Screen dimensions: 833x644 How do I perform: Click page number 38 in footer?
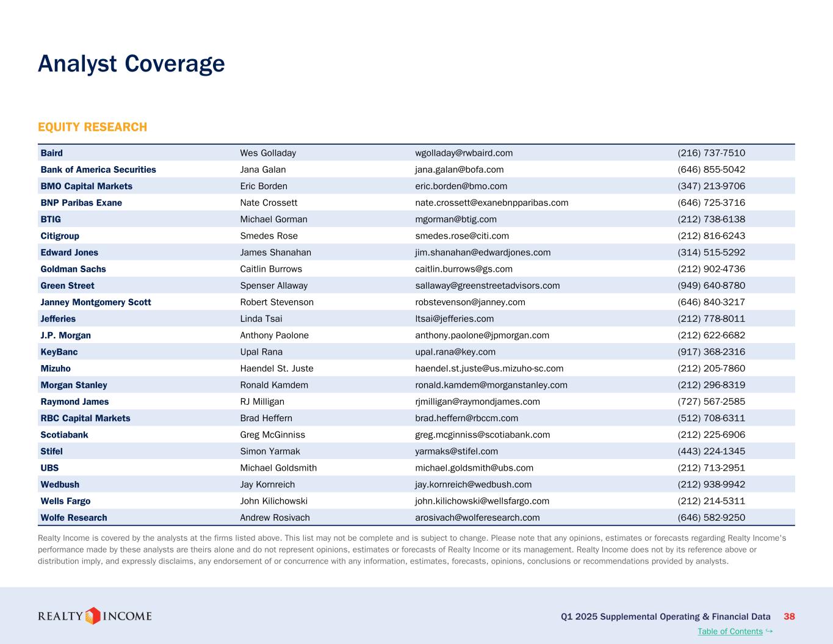point(789,617)
